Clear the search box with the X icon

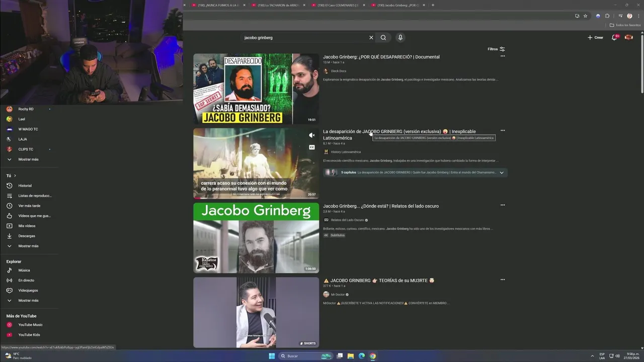(x=371, y=38)
